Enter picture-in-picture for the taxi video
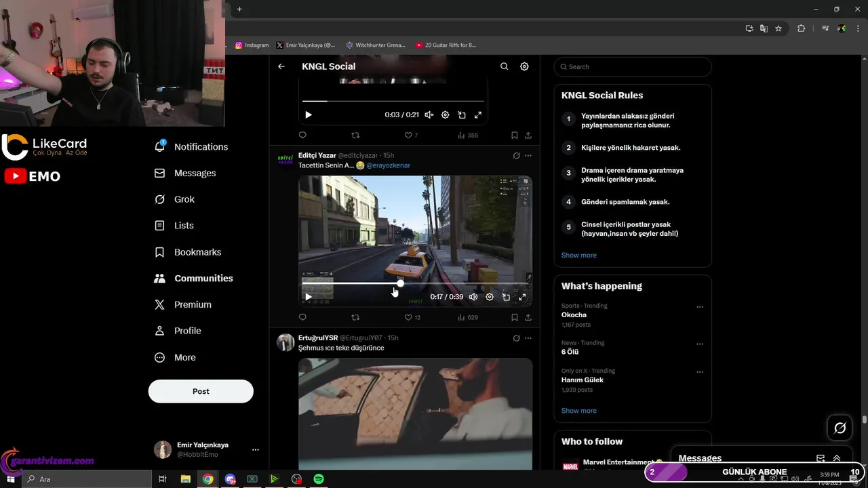Screen dimensions: 868x488 [x=506, y=297]
